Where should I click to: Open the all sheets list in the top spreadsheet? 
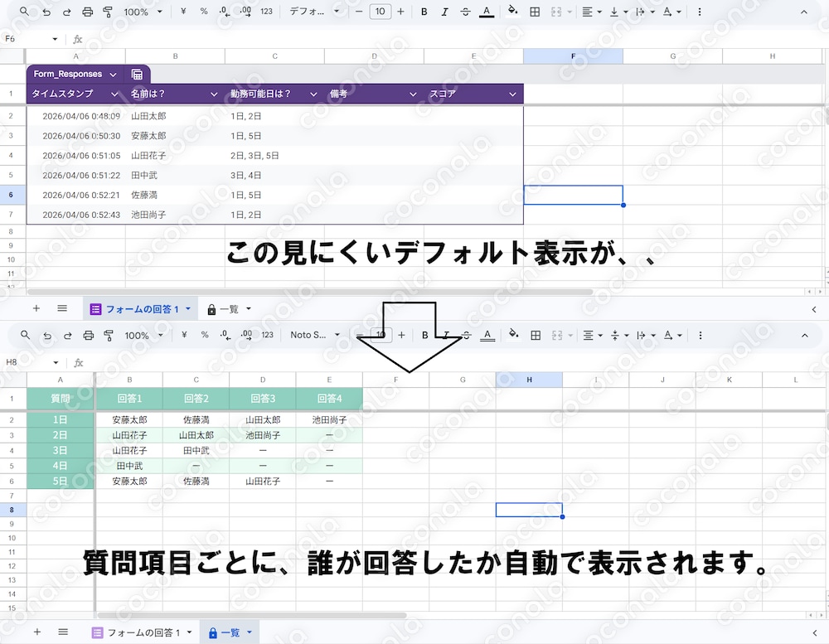[62, 308]
